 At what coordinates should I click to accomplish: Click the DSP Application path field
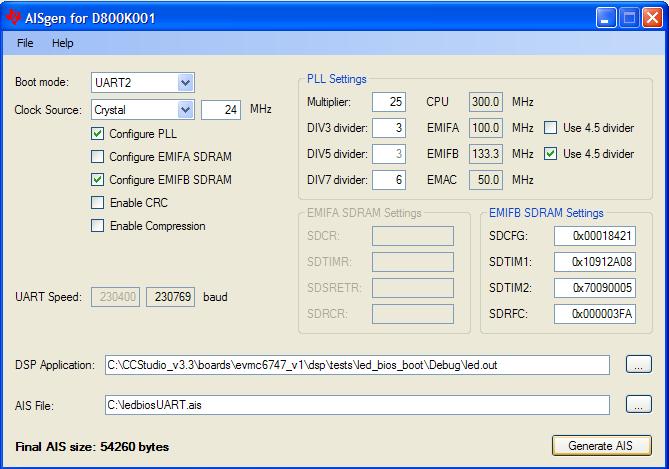[x=357, y=365]
